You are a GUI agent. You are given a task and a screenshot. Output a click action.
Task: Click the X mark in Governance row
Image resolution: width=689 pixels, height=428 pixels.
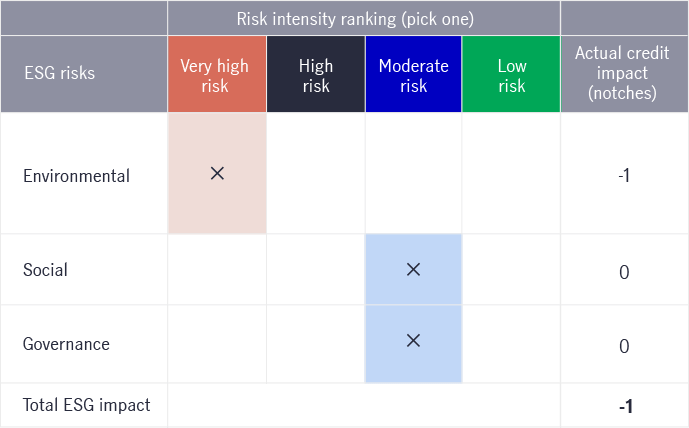pos(413,341)
